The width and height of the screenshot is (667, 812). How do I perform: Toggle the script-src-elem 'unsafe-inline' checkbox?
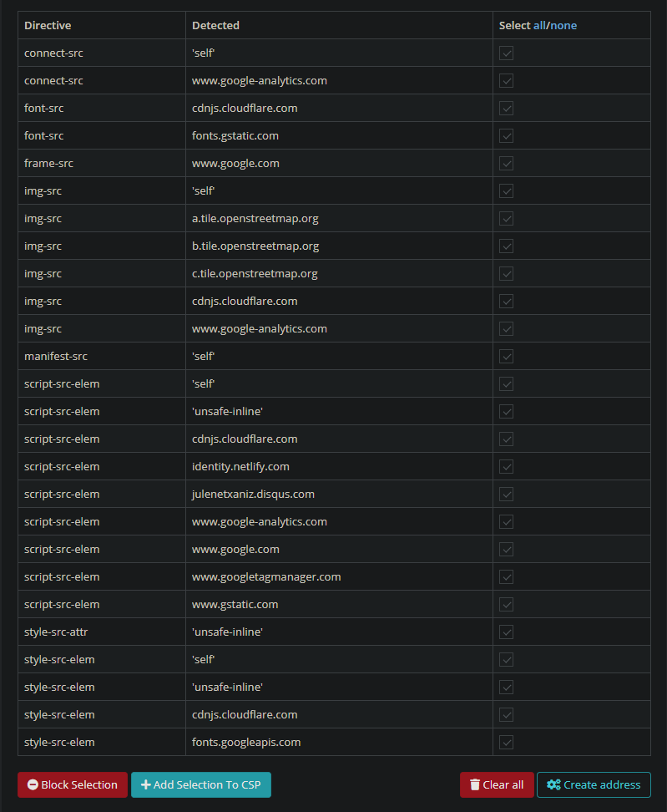506,411
